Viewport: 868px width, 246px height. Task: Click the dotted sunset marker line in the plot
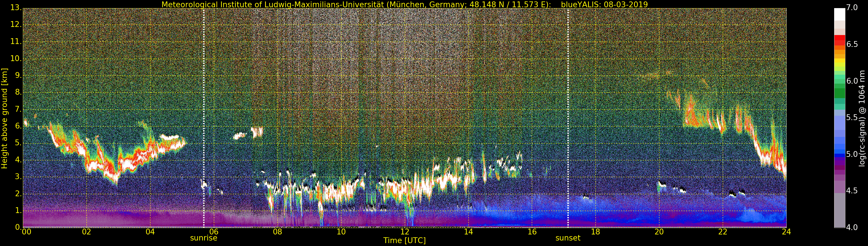pos(568,118)
